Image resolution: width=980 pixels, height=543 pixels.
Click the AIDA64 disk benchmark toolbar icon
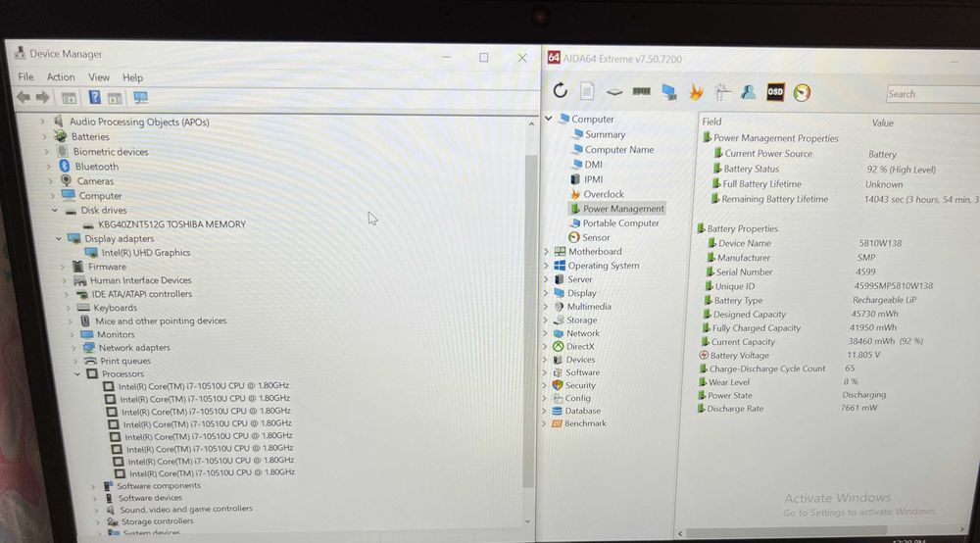(x=613, y=92)
